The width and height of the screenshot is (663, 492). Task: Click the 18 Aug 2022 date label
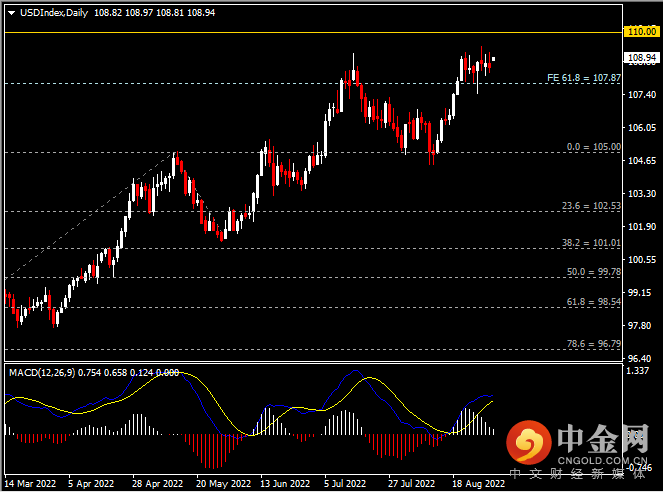point(478,484)
